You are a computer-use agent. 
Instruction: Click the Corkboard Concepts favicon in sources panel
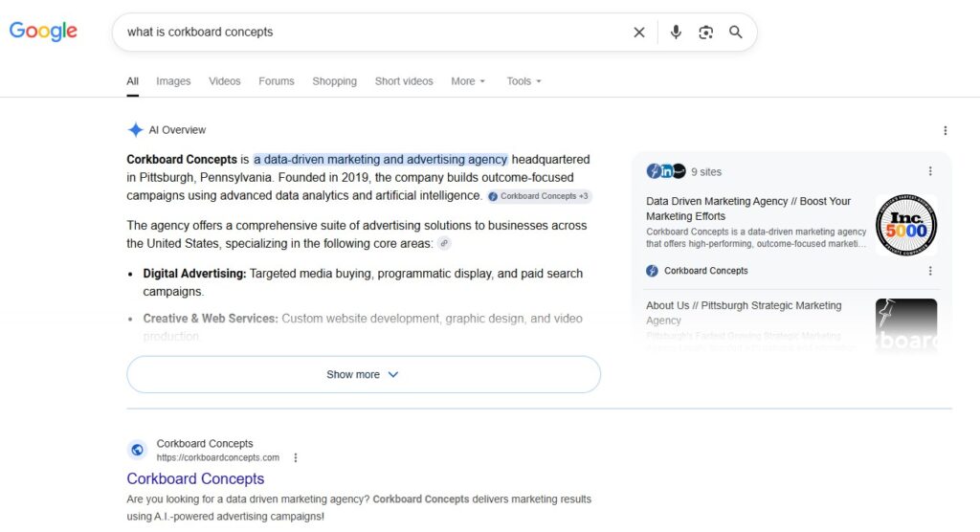click(652, 271)
